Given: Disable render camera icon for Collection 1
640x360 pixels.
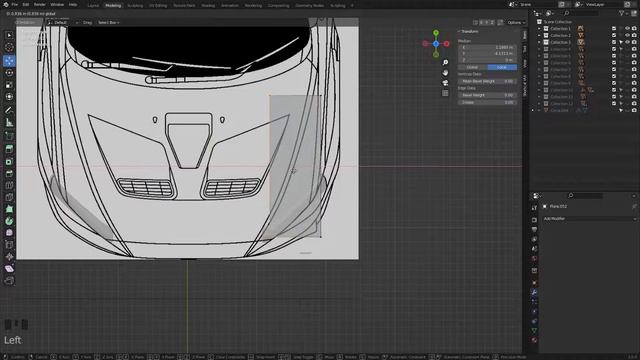Looking at the screenshot, I should point(634,29).
